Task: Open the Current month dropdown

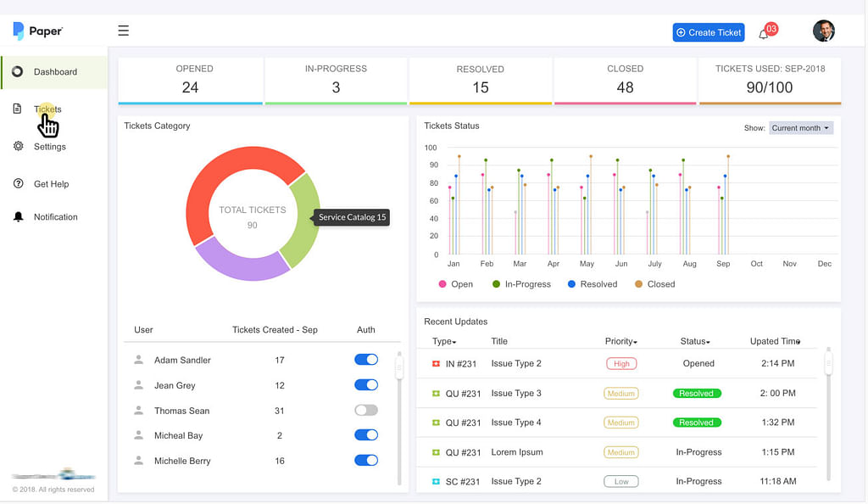Action: (x=801, y=128)
